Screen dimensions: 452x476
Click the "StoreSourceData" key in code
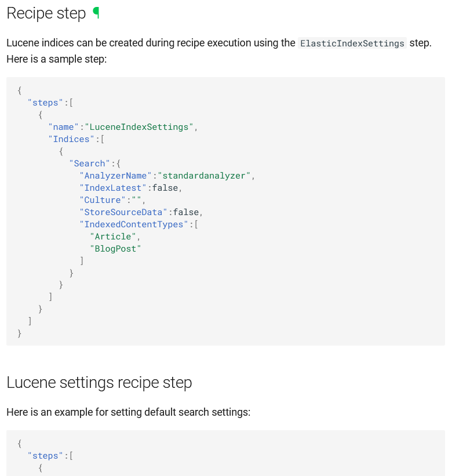point(123,212)
